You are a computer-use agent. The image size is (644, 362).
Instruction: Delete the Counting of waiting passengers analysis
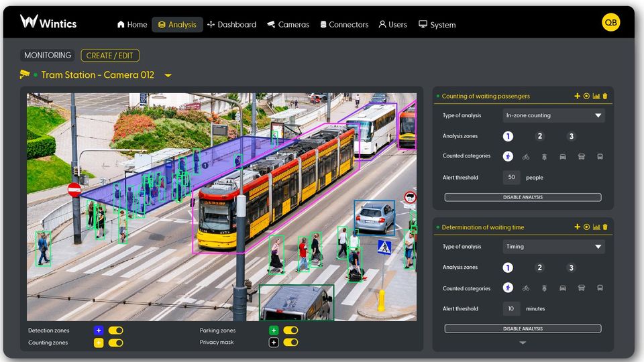(x=605, y=97)
